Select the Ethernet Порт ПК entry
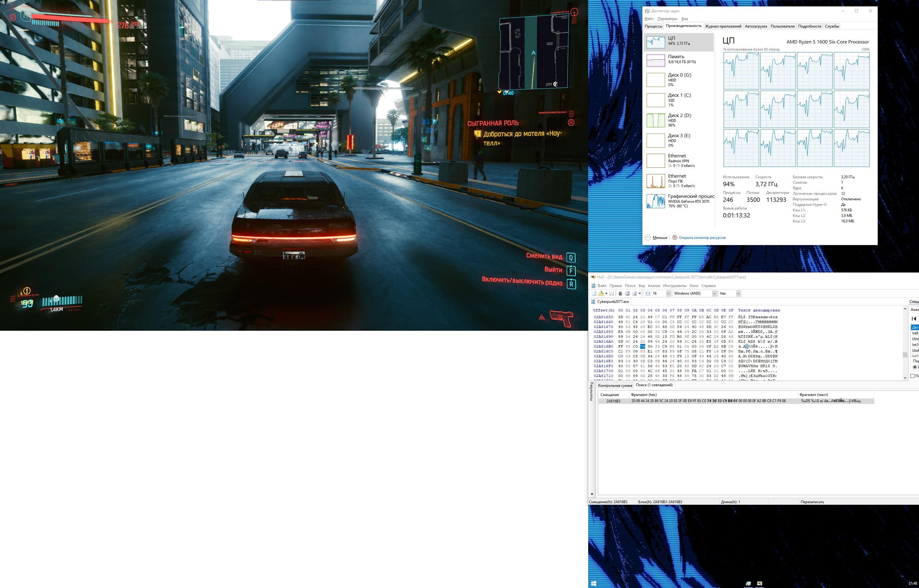This screenshot has height=588, width=919. [679, 181]
